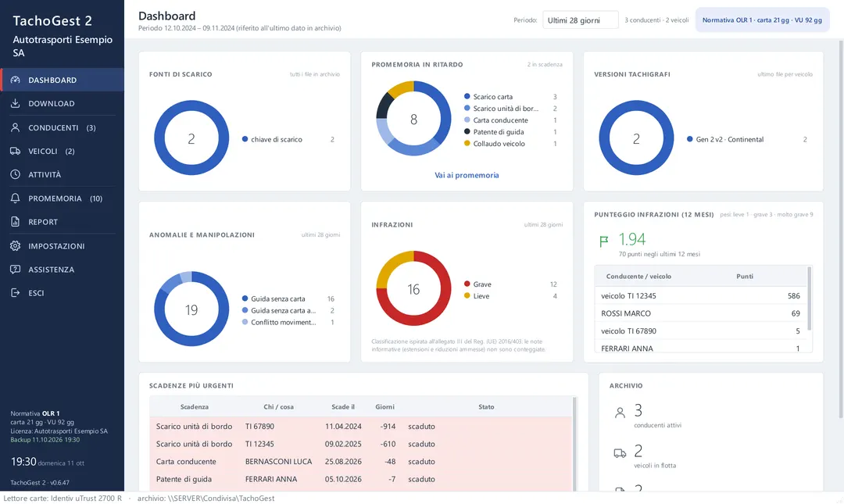Click 'Punti' column header
The image size is (844, 504).
click(x=745, y=277)
